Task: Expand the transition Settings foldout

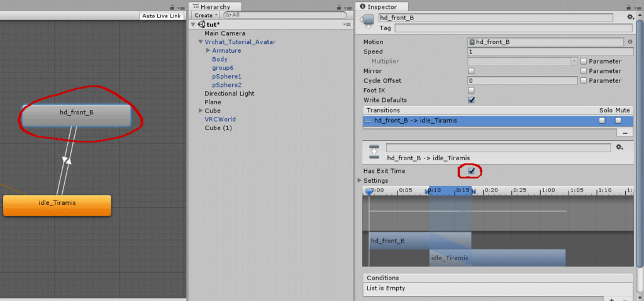Action: click(x=360, y=181)
